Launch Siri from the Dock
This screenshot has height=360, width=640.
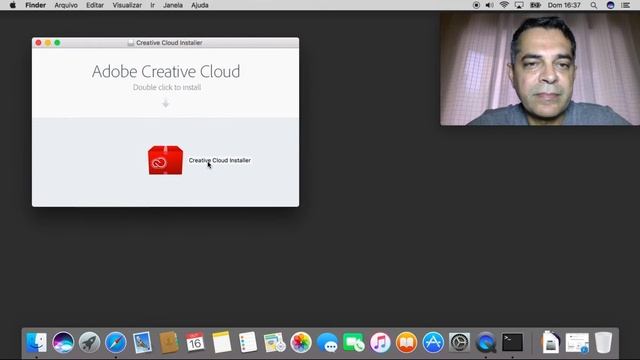[x=63, y=342]
